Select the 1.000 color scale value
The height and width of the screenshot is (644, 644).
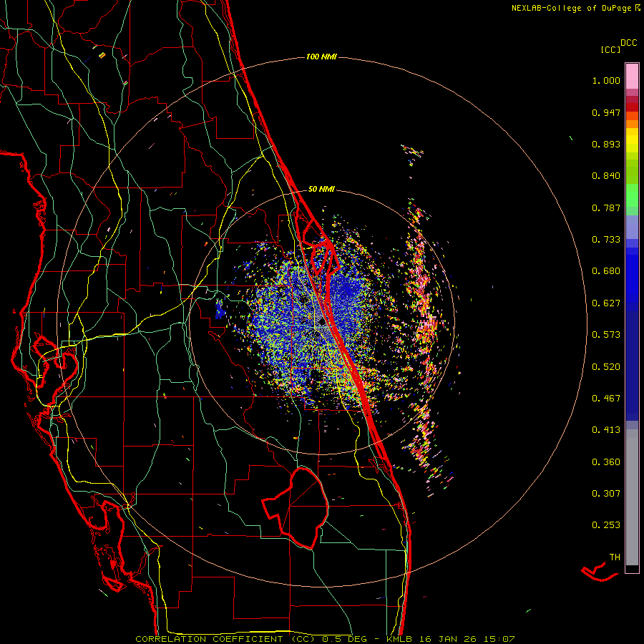point(606,80)
